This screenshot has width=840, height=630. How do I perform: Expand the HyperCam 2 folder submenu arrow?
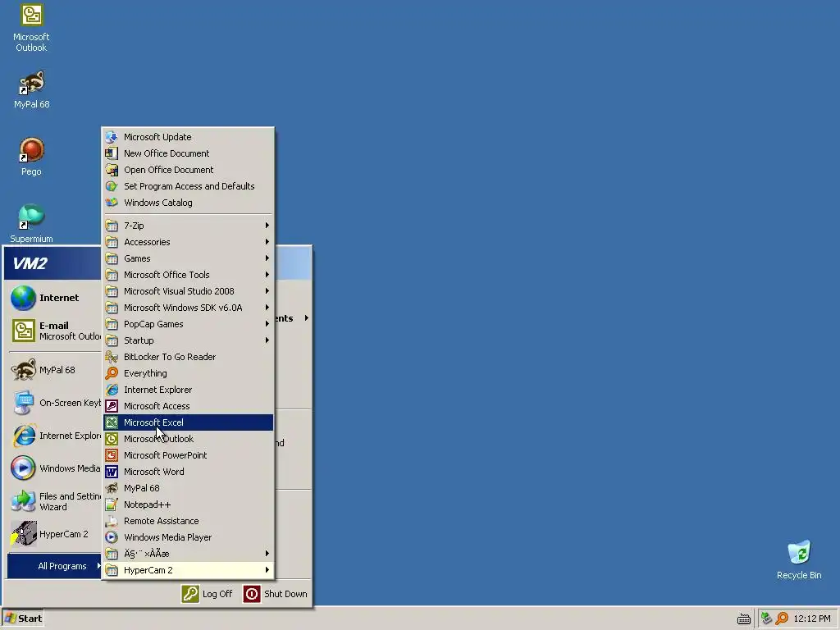point(267,570)
